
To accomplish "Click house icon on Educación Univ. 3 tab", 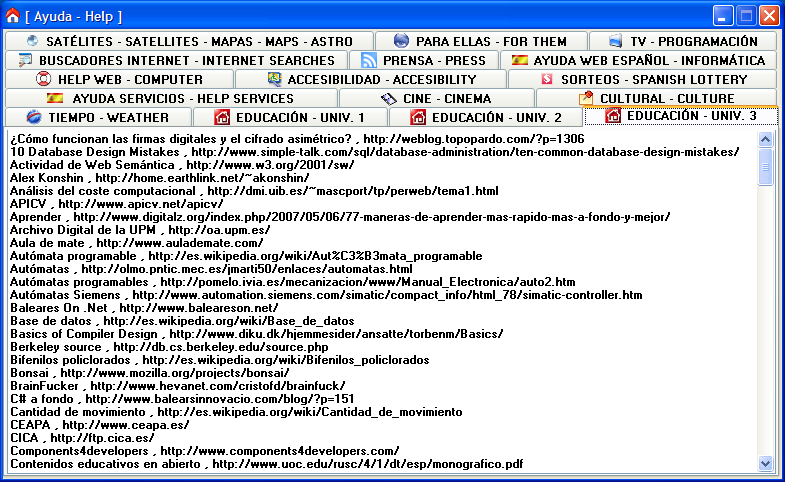I will [613, 116].
